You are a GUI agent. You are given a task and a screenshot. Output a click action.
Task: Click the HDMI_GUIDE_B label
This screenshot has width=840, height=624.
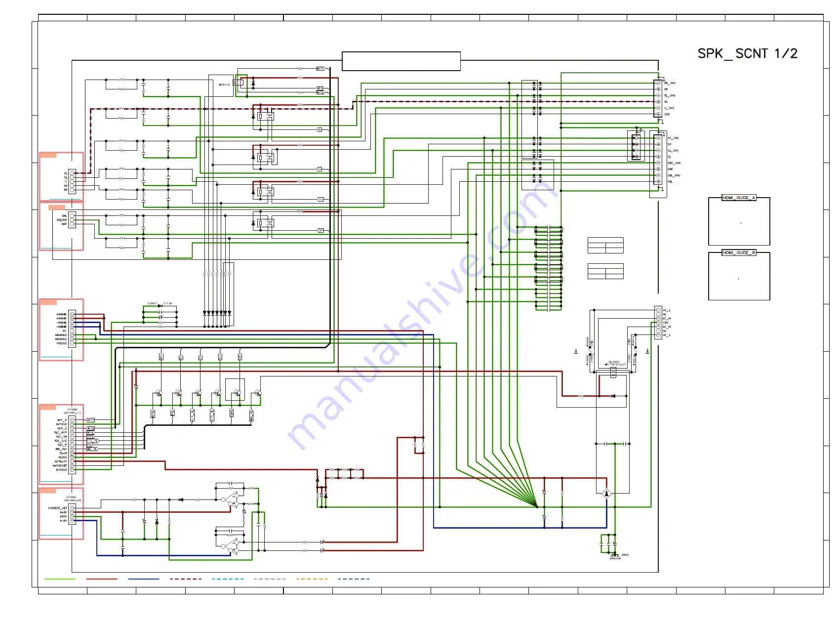click(x=739, y=252)
